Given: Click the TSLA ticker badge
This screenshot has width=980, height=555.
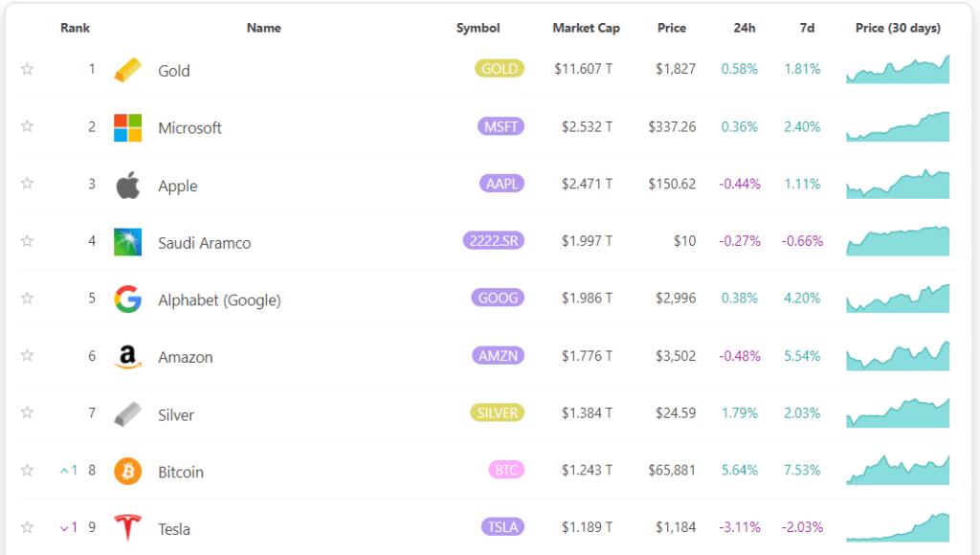Looking at the screenshot, I should (x=502, y=527).
